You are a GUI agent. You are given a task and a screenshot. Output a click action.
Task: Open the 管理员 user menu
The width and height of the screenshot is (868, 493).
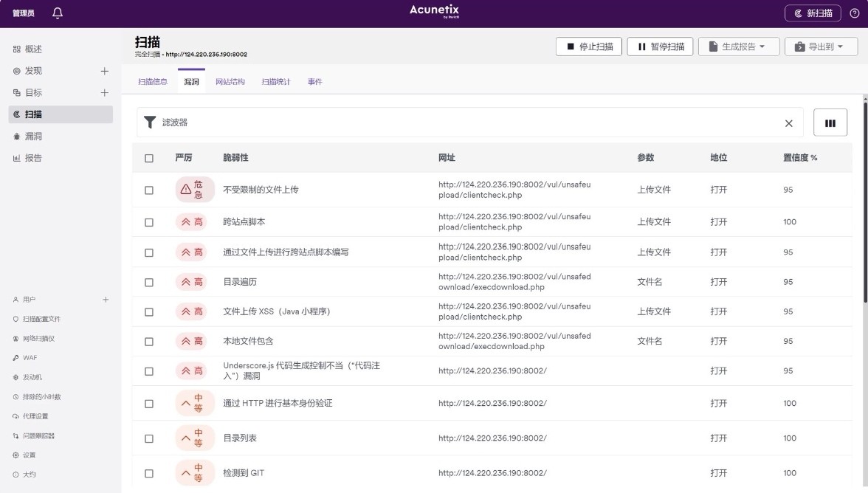23,13
